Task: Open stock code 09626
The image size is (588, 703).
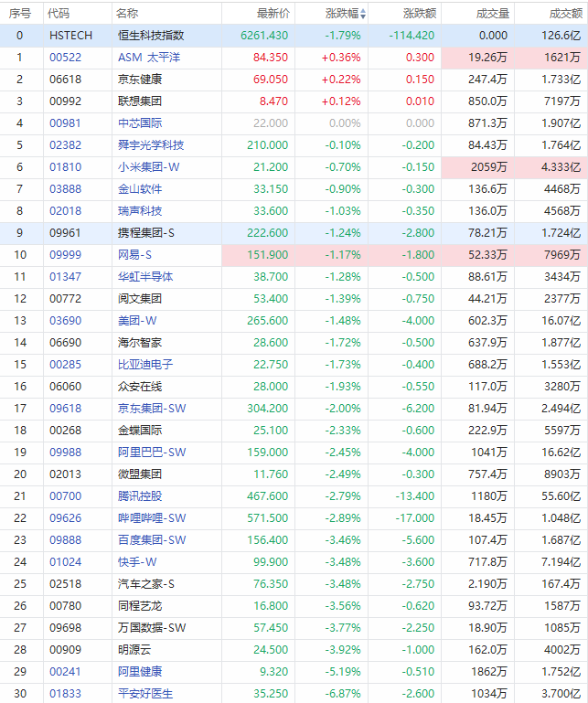Action: [66, 518]
